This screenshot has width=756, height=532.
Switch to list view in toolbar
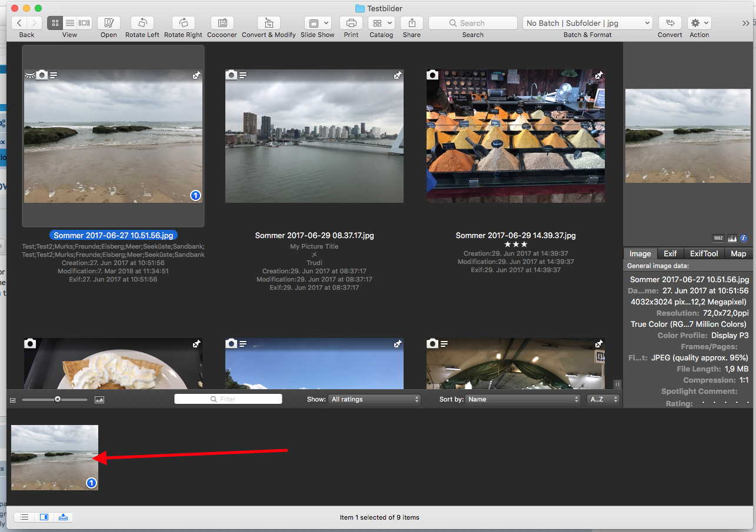click(x=69, y=23)
